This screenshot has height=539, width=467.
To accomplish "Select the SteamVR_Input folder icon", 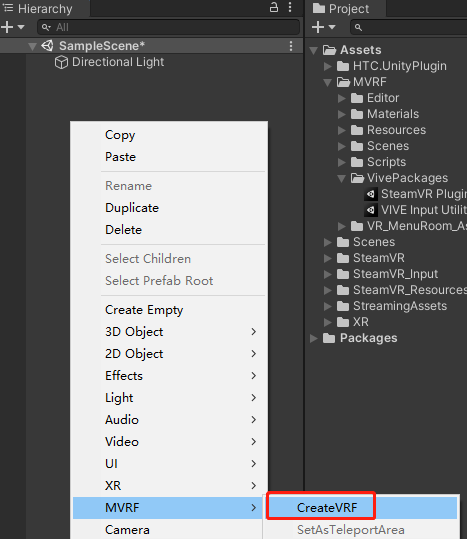I will 343,274.
